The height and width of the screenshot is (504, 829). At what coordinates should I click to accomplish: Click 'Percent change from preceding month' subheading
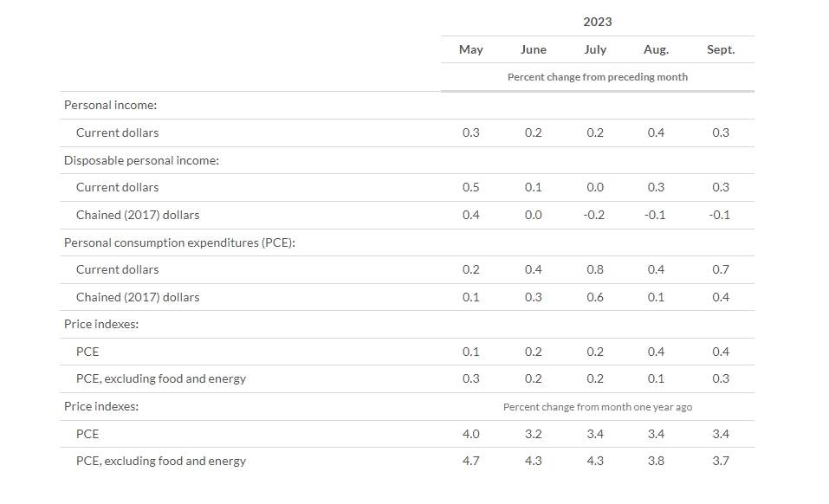[x=597, y=77]
